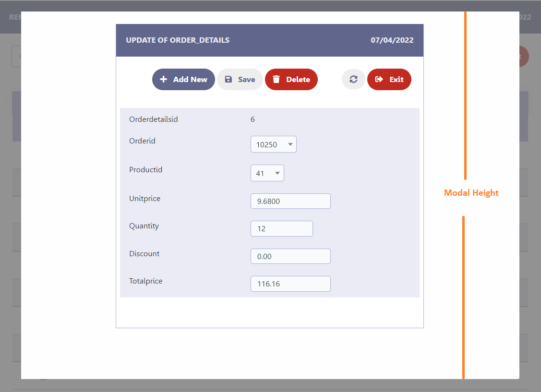Click the Orderdetailsid field label
Viewport: 541px width, 392px height.
coord(154,119)
